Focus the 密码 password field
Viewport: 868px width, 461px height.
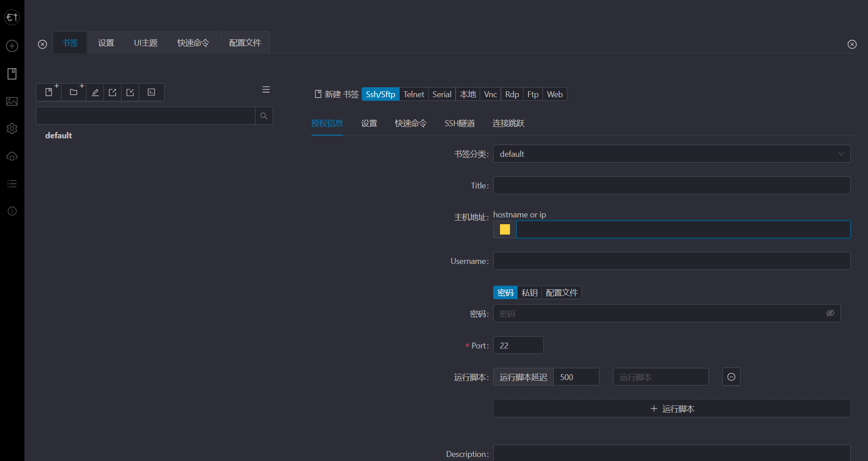pyautogui.click(x=667, y=313)
